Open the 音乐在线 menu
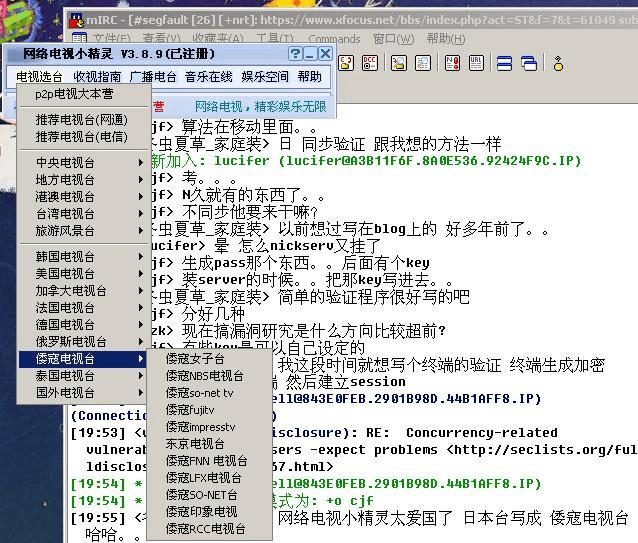 (x=209, y=76)
